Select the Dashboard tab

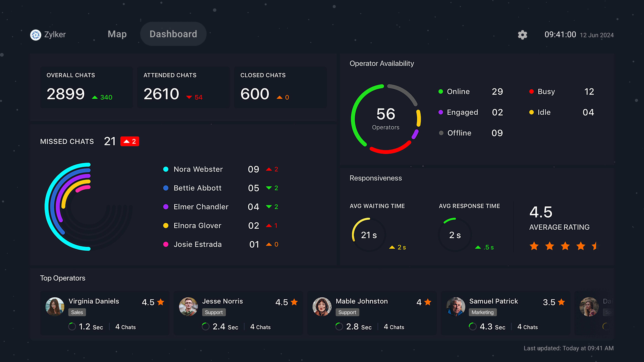pos(173,34)
